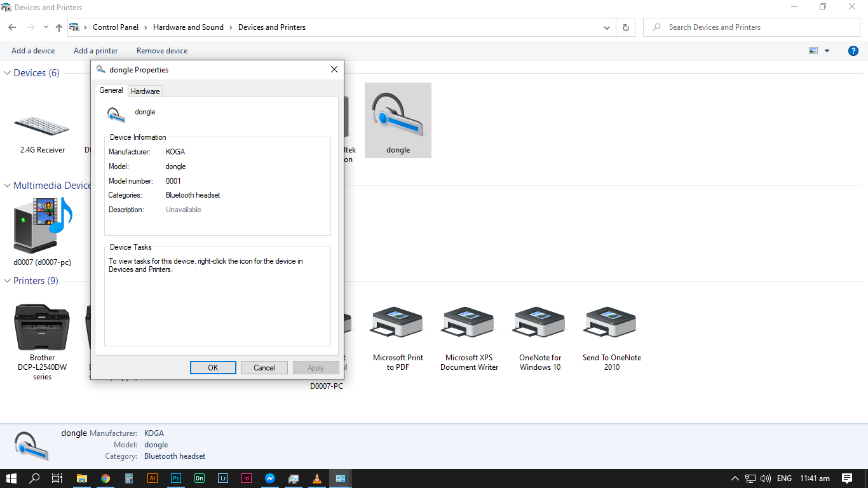Click the Control Panel breadcrumb
The height and width of the screenshot is (488, 868).
pyautogui.click(x=116, y=27)
